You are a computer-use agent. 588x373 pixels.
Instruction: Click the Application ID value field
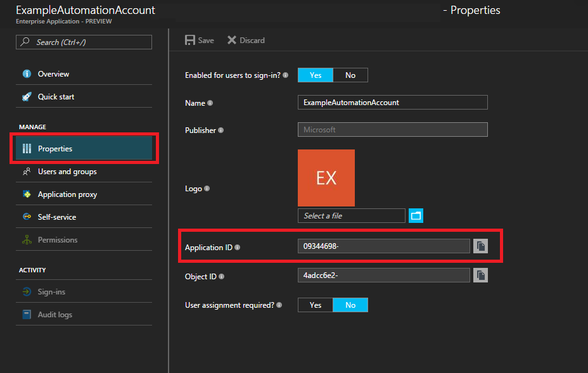point(383,246)
